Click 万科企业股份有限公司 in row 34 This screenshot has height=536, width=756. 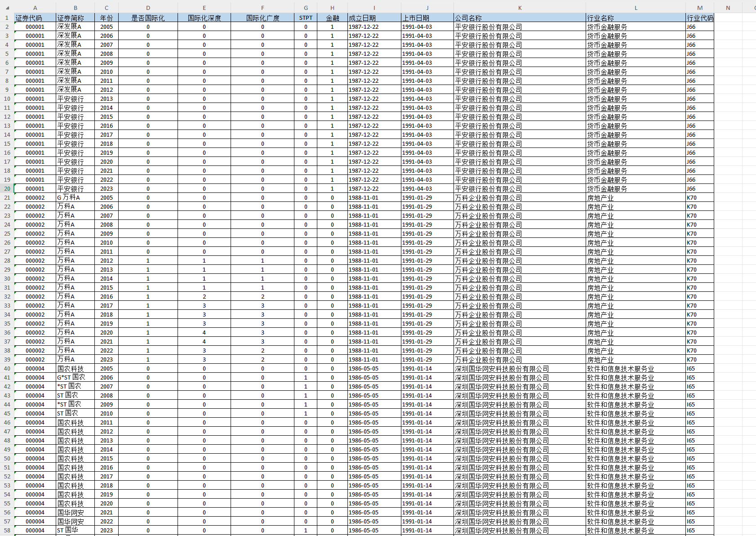[520, 315]
